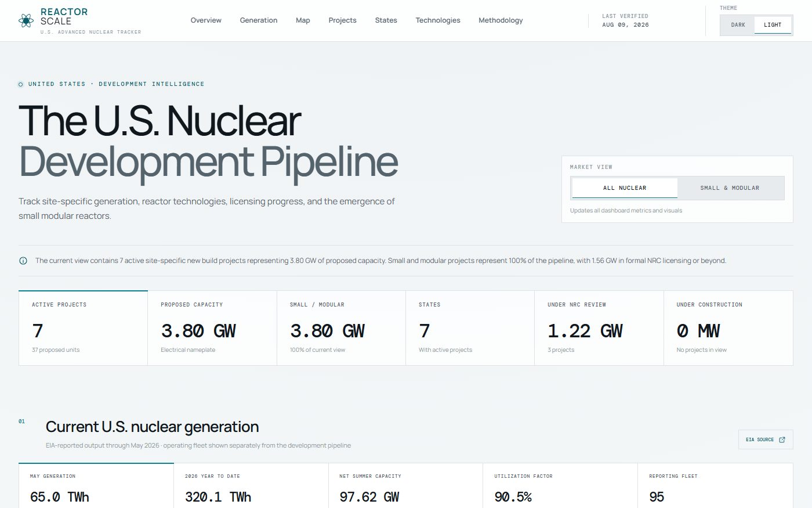Open the Methodology nav item
The width and height of the screenshot is (812, 508).
coord(501,20)
